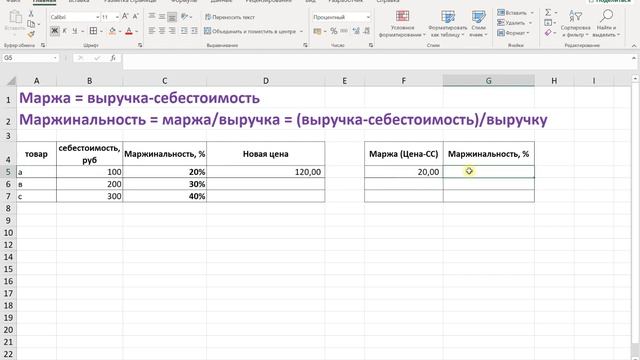Click the Copy icon in clipboard group
640x360 pixels.
click(x=31, y=24)
